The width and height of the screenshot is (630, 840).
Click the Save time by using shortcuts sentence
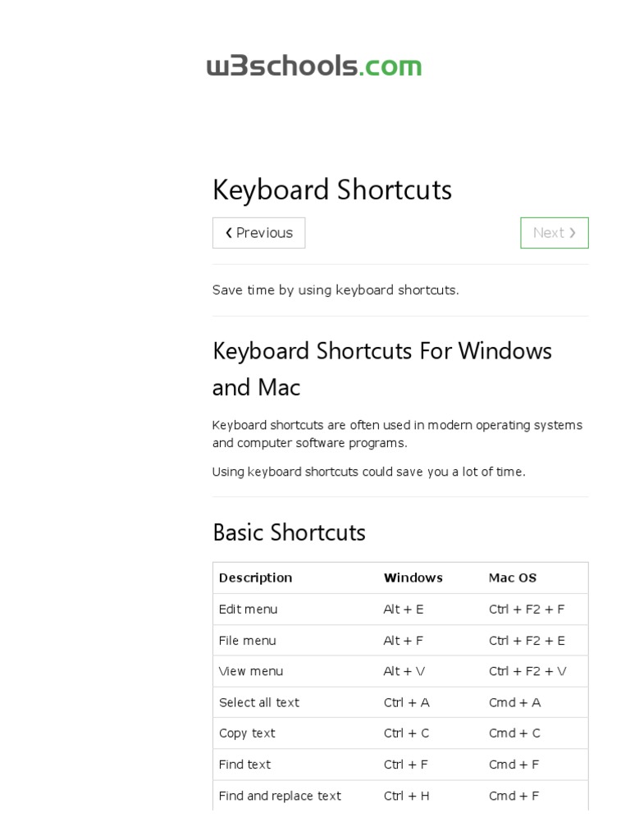click(336, 290)
